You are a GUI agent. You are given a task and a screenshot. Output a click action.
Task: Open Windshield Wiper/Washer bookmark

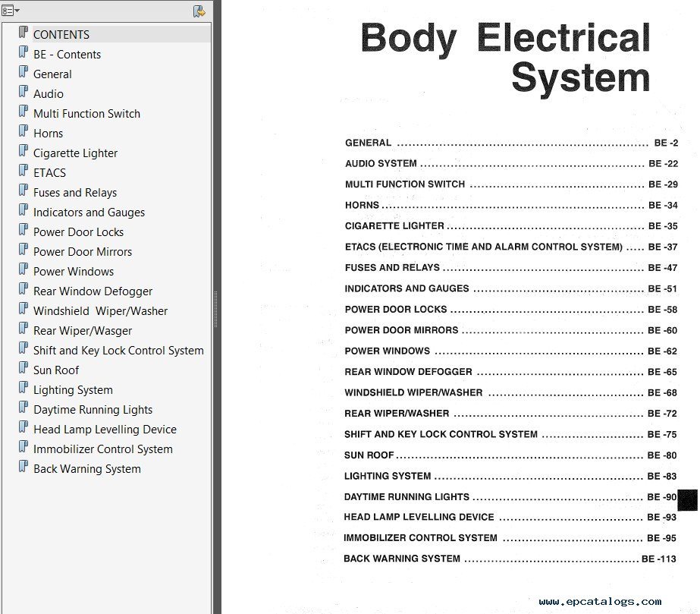pyautogui.click(x=100, y=310)
